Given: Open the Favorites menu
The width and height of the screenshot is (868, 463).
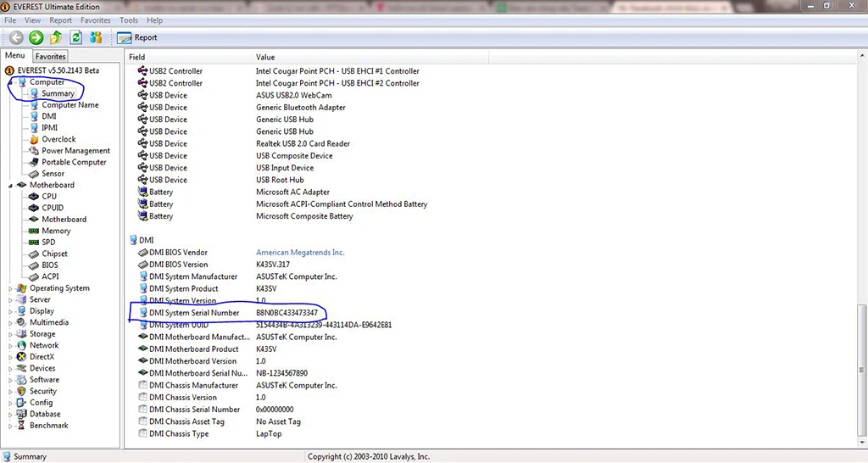Looking at the screenshot, I should [95, 20].
